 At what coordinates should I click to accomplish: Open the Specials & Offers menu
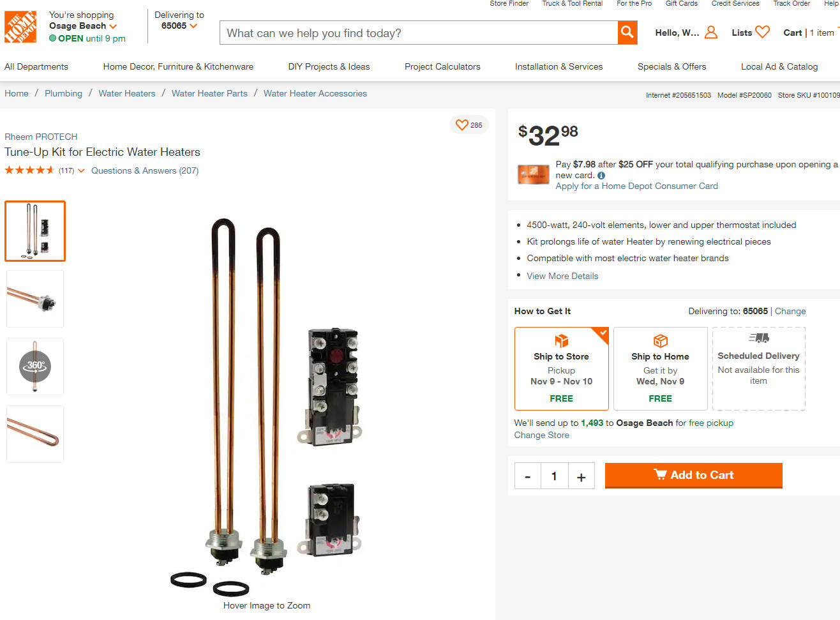(672, 66)
